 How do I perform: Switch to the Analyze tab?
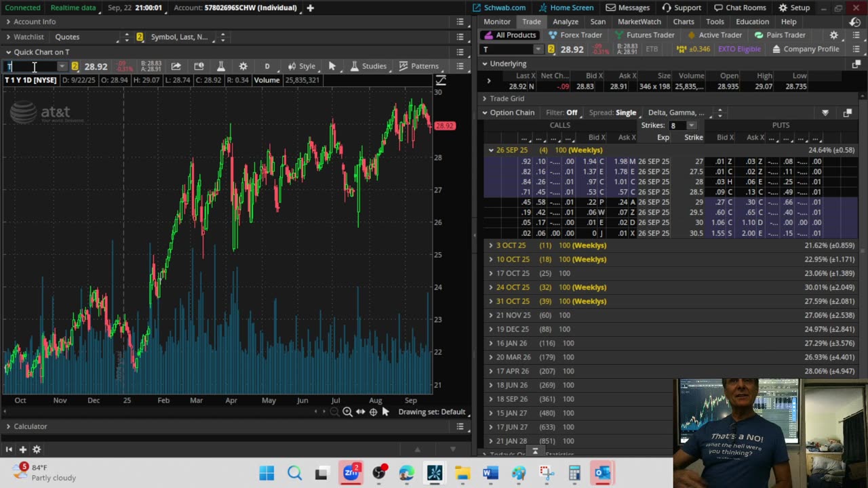566,22
